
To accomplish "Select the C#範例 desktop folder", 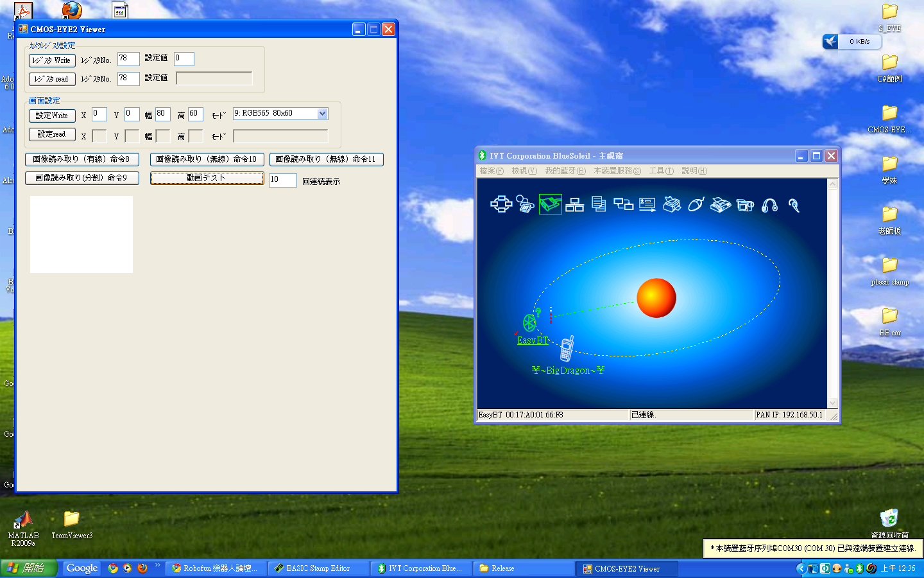I will (x=889, y=68).
